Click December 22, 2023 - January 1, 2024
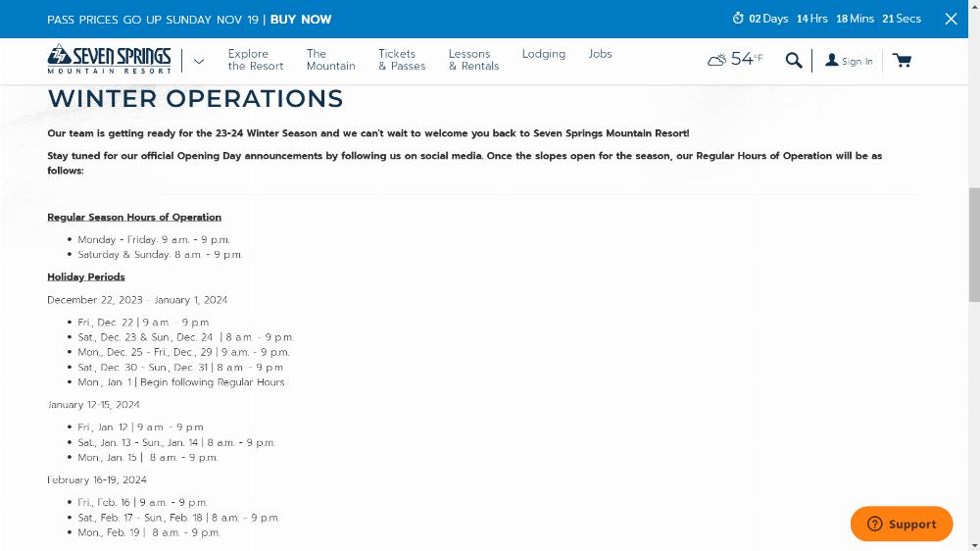The image size is (980, 551). tap(137, 300)
